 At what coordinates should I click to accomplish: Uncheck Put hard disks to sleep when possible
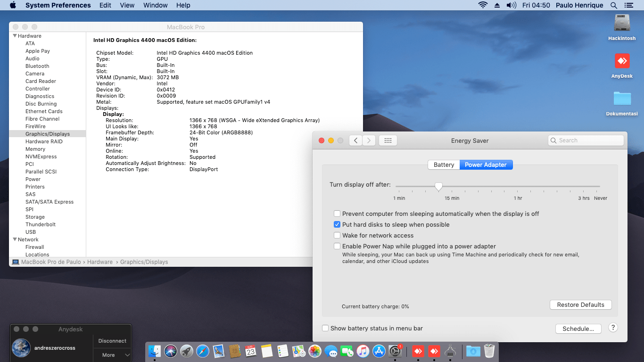337,224
